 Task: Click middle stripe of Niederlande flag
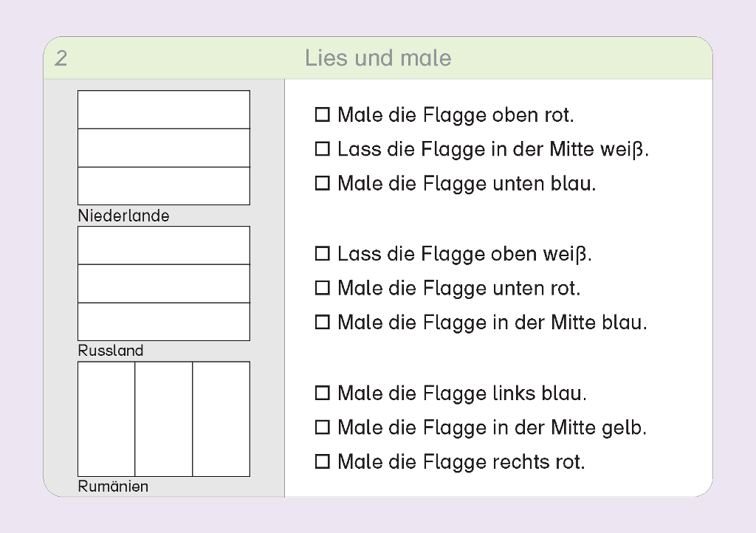[163, 148]
